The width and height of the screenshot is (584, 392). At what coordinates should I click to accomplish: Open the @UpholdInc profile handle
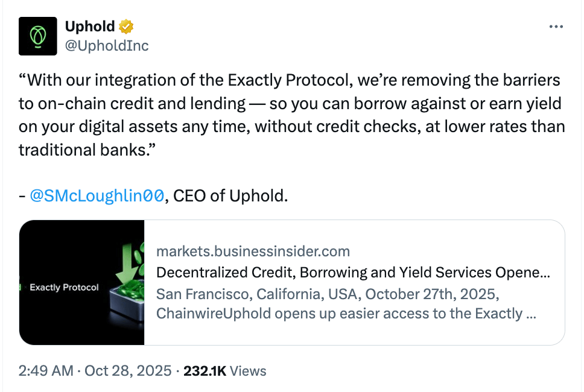106,45
